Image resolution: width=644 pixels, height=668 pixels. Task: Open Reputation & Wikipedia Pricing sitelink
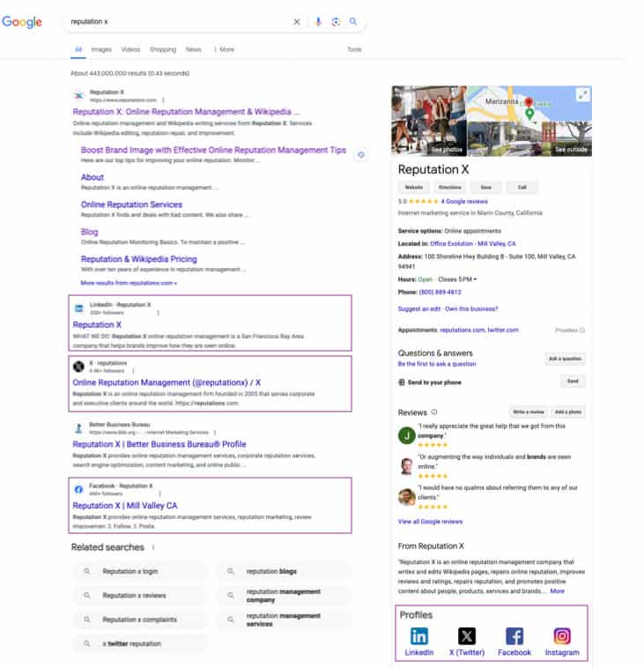[x=139, y=259]
